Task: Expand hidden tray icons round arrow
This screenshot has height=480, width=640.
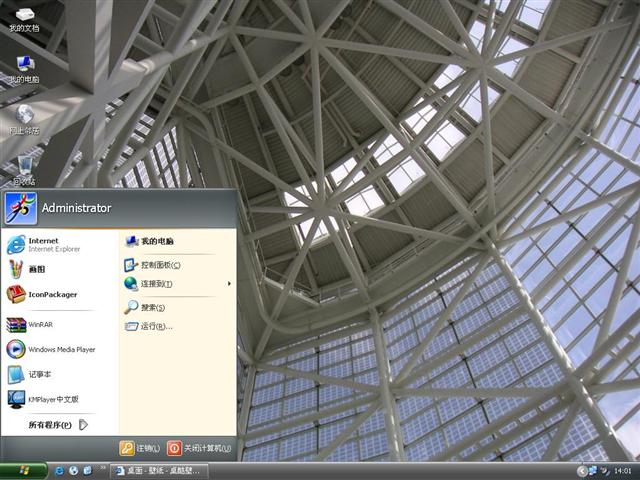Action: 582,471
